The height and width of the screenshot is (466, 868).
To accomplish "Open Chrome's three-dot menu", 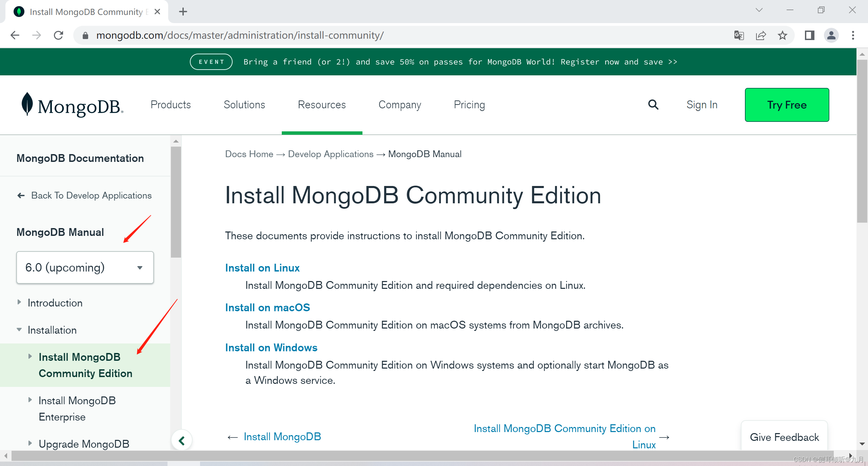I will pyautogui.click(x=853, y=35).
